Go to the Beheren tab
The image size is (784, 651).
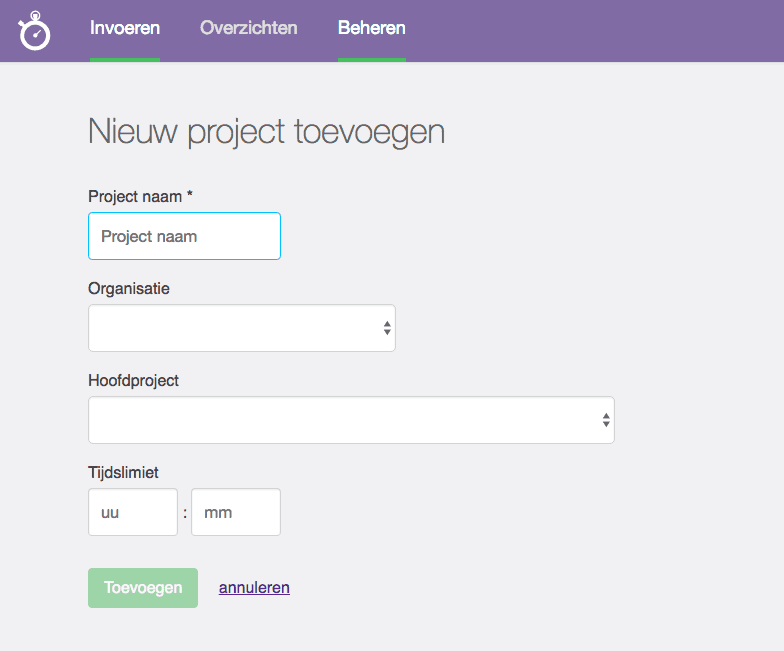click(372, 28)
